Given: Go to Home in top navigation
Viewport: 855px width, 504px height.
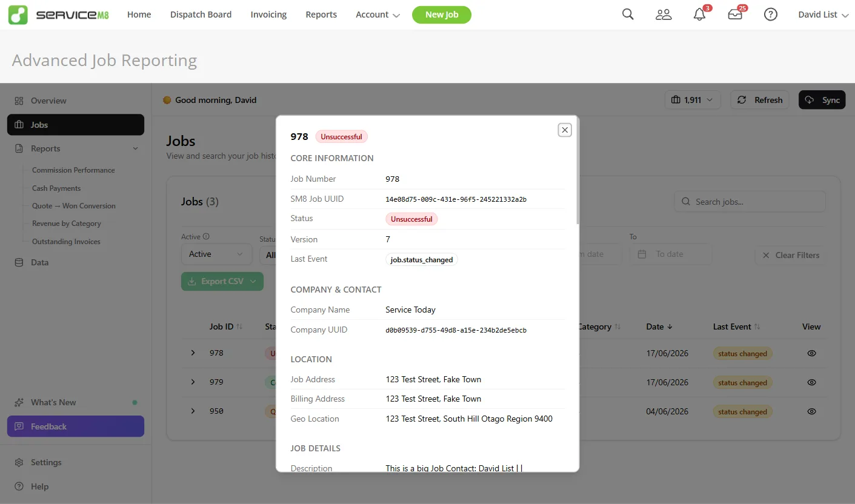Looking at the screenshot, I should (x=139, y=15).
